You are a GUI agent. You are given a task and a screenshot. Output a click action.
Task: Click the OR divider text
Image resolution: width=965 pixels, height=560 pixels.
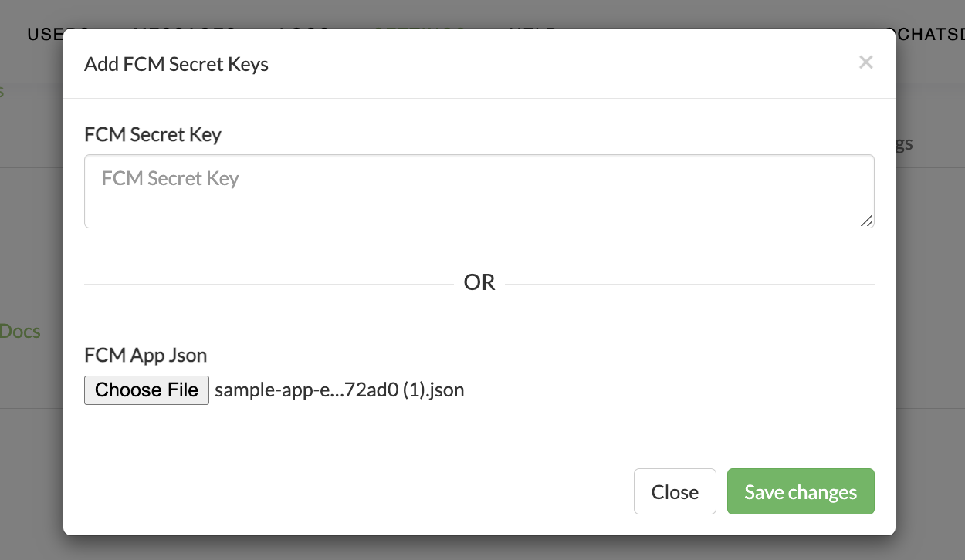[x=479, y=282]
